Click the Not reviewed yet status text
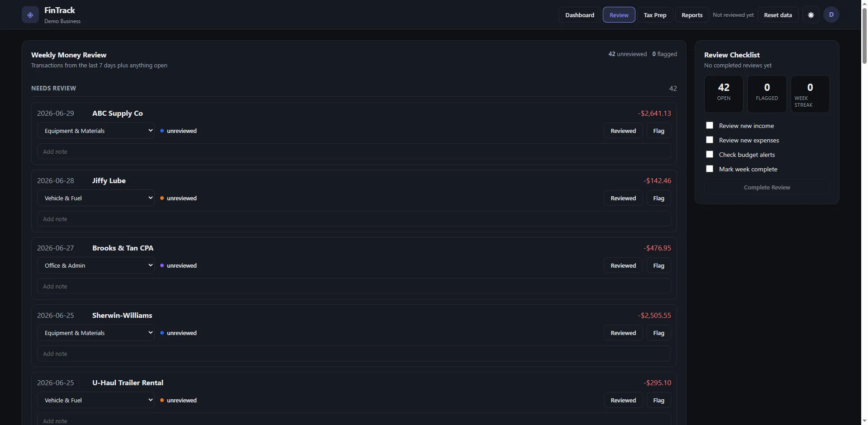The height and width of the screenshot is (425, 868). (x=733, y=15)
